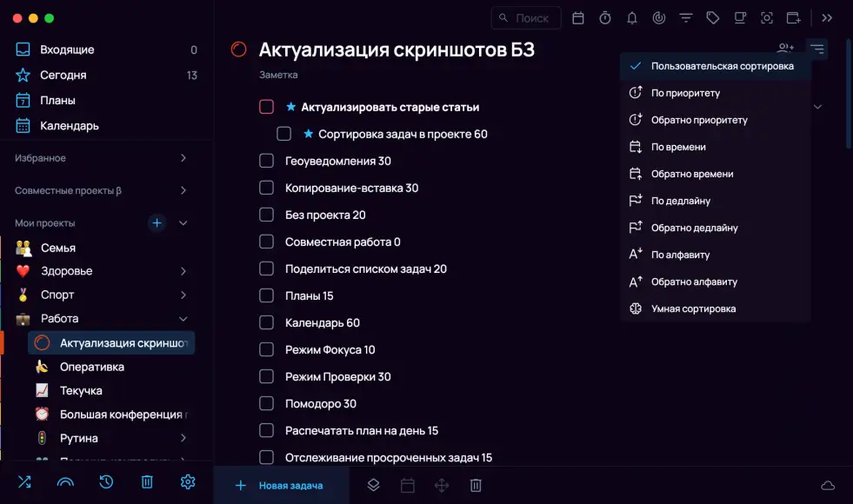The height and width of the screenshot is (504, 853).
Task: Open the stopwatch timer icon in toolbar
Action: (x=605, y=18)
